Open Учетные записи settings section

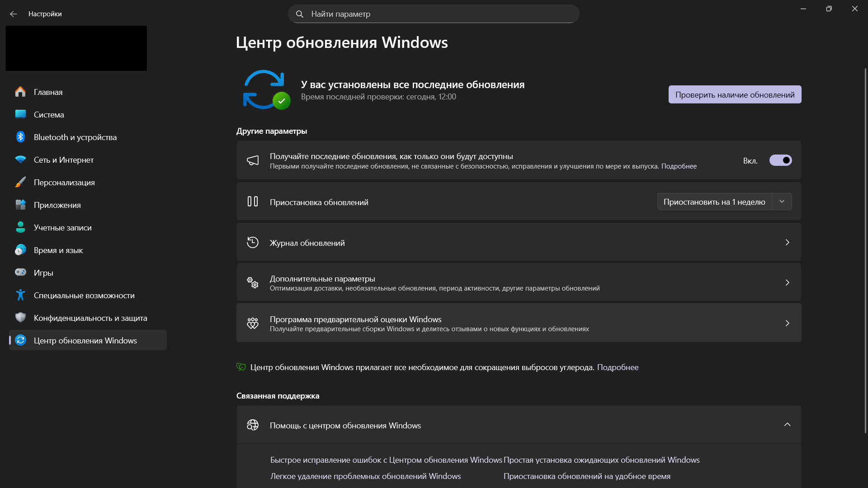pyautogui.click(x=62, y=228)
